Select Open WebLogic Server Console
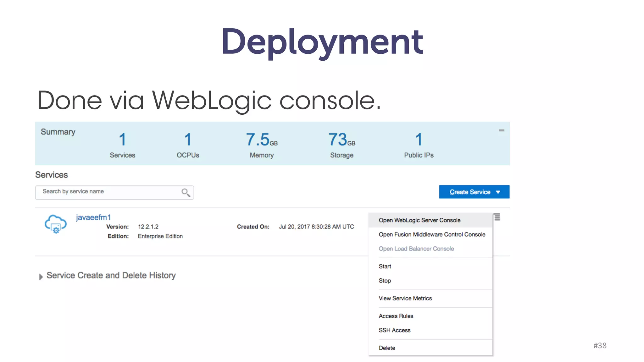This screenshot has height=362, width=644. coord(419,220)
